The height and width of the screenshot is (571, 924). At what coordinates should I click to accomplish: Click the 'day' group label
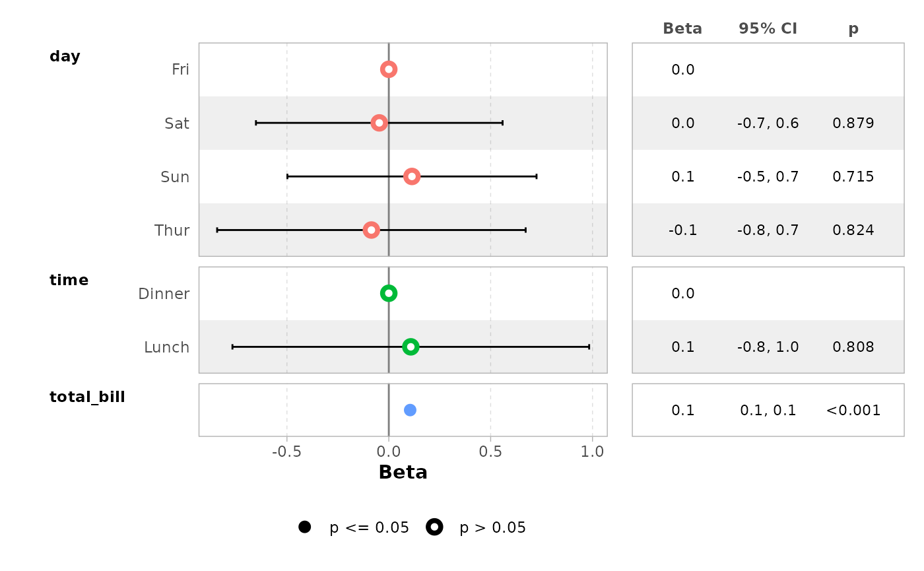tap(65, 57)
